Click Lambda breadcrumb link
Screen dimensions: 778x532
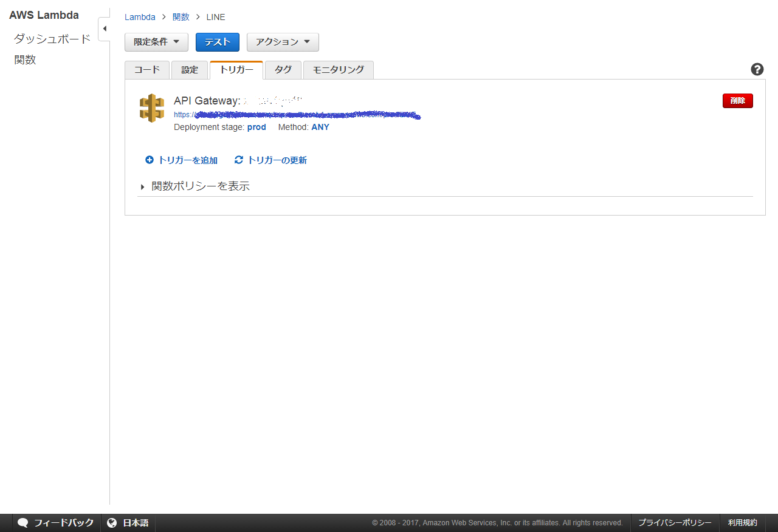point(140,17)
